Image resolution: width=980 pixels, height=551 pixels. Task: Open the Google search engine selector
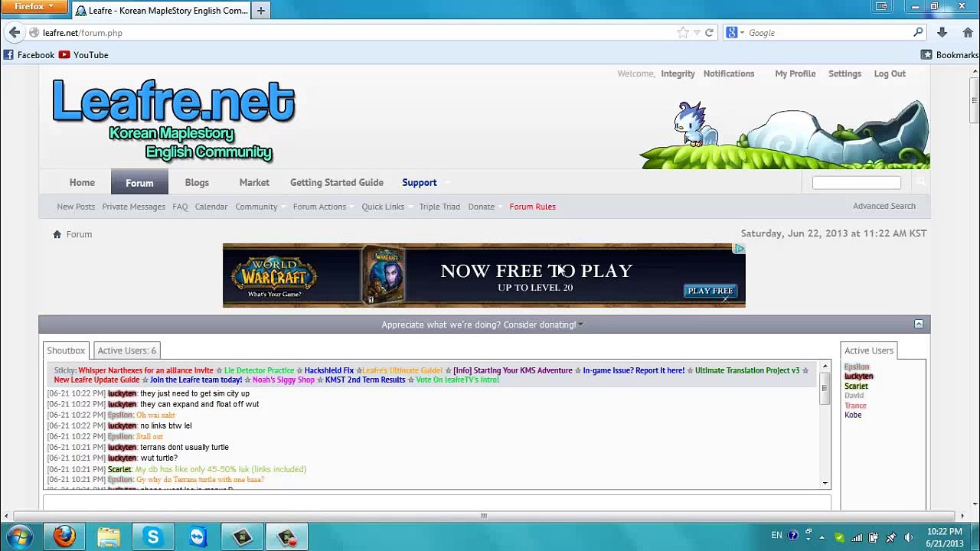[735, 33]
